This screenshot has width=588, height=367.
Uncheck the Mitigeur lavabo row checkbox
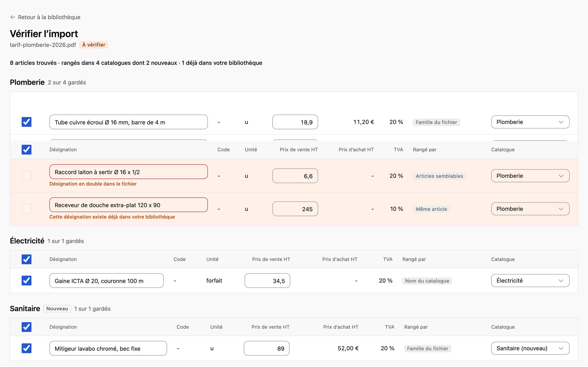[x=27, y=348]
